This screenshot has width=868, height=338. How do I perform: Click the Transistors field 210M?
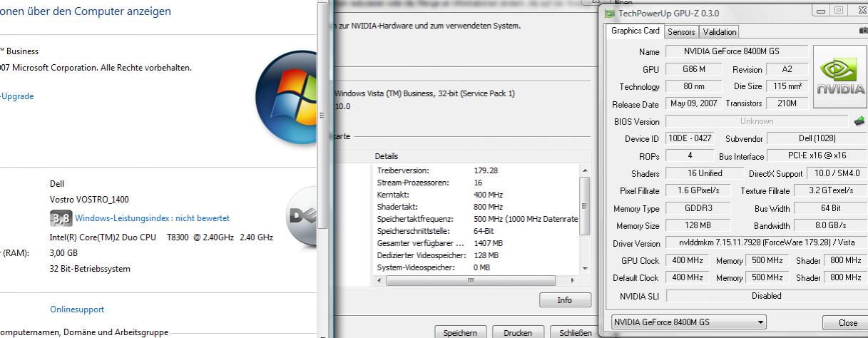(x=787, y=103)
